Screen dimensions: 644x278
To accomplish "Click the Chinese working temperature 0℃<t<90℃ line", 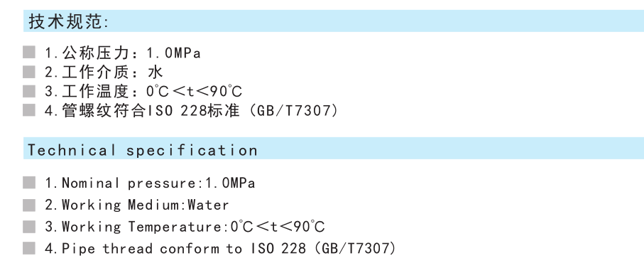I will [143, 91].
